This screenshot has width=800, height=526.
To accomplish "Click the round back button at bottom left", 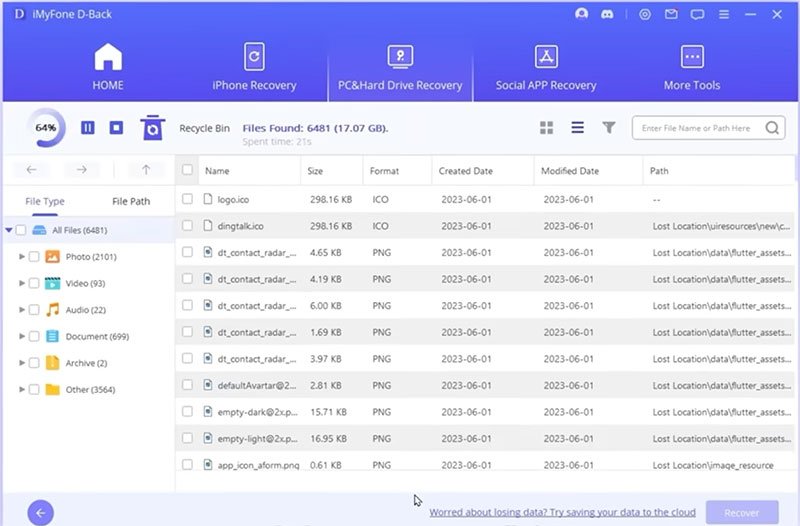I will [41, 512].
